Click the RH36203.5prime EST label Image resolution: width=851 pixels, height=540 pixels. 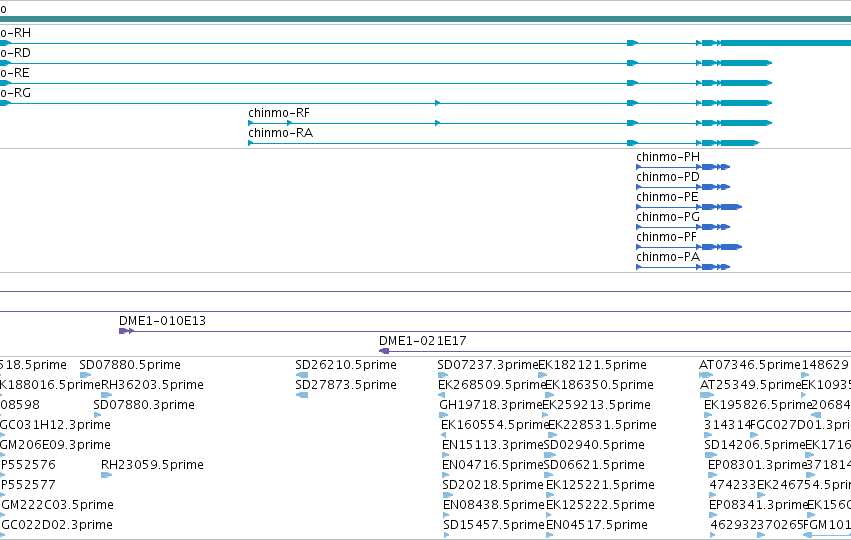[153, 385]
